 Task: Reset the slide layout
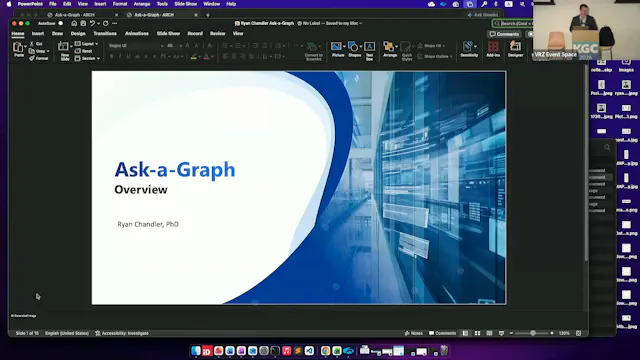(83, 51)
